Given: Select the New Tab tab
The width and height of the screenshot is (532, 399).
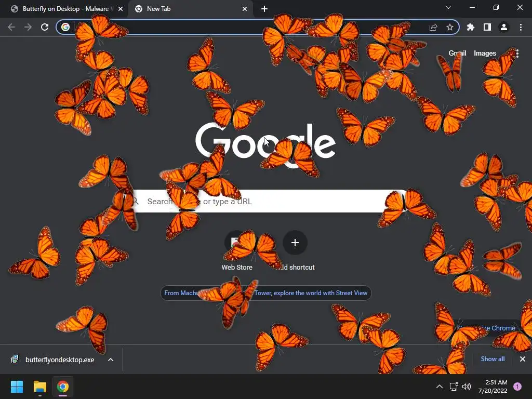Looking at the screenshot, I should pos(190,9).
